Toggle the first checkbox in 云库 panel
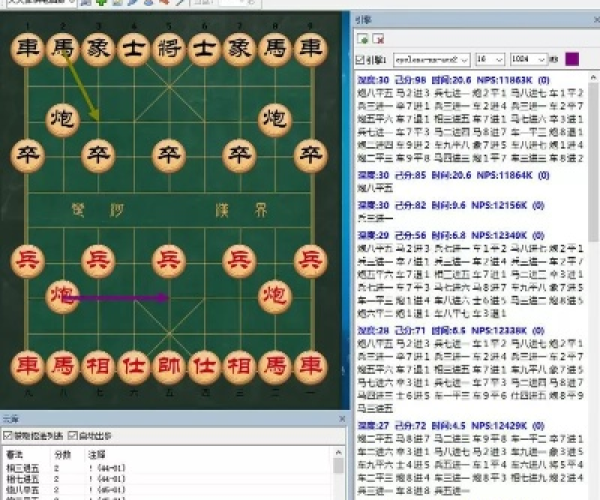This screenshot has height=500, width=600. point(7,435)
